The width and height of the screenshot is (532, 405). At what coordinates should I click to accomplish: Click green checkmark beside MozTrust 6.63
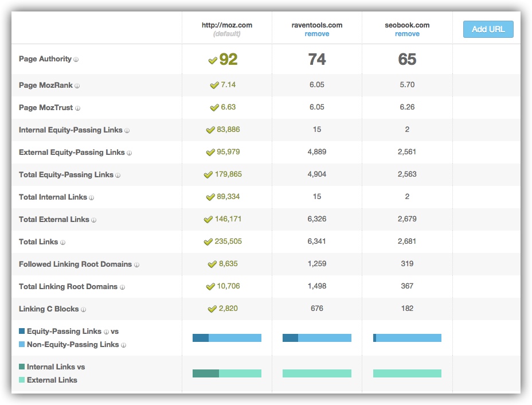click(214, 108)
